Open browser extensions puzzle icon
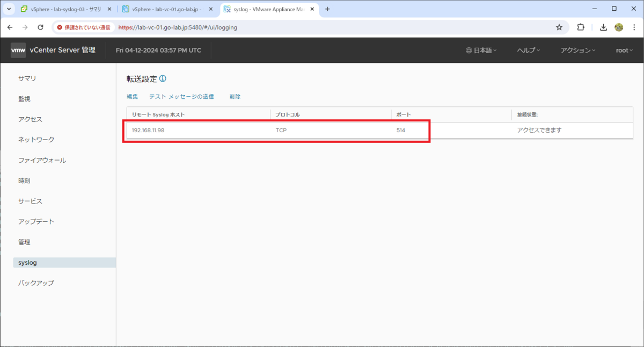This screenshot has height=347, width=644. (x=581, y=27)
